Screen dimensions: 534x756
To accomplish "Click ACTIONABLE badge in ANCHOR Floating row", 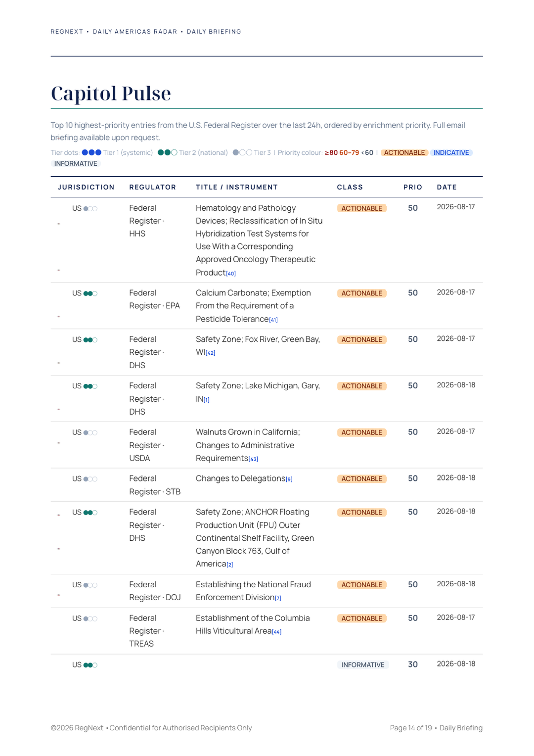I will (x=362, y=513).
